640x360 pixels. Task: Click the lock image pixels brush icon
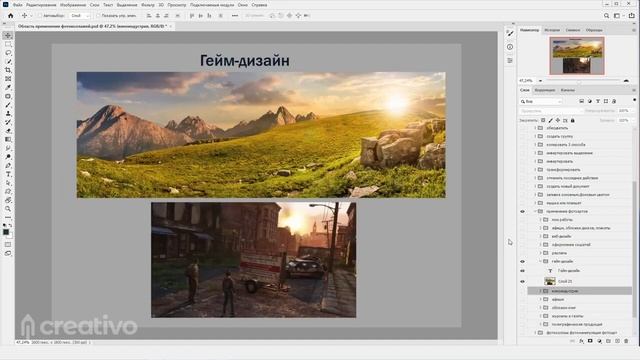pos(551,120)
